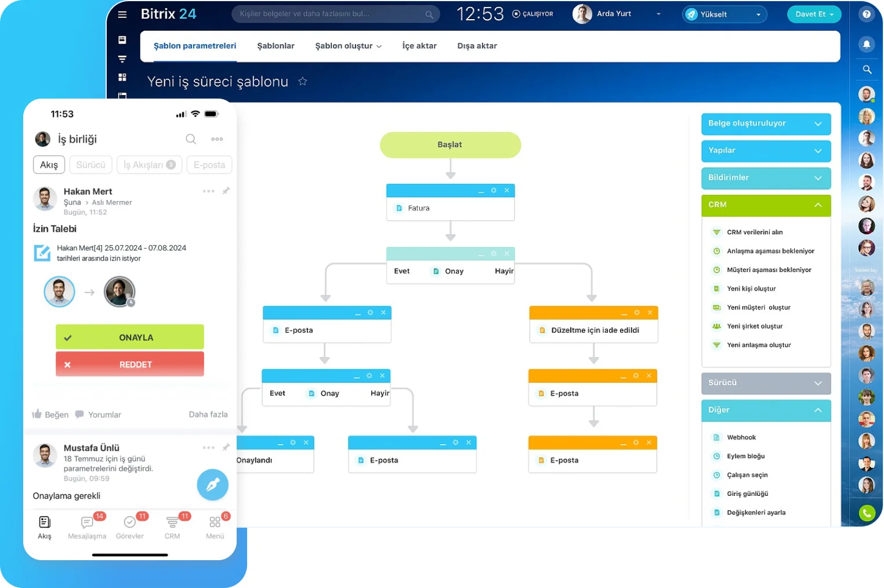This screenshot has width=884, height=588.
Task: Click the search icon in the right sidebar
Action: tap(867, 69)
